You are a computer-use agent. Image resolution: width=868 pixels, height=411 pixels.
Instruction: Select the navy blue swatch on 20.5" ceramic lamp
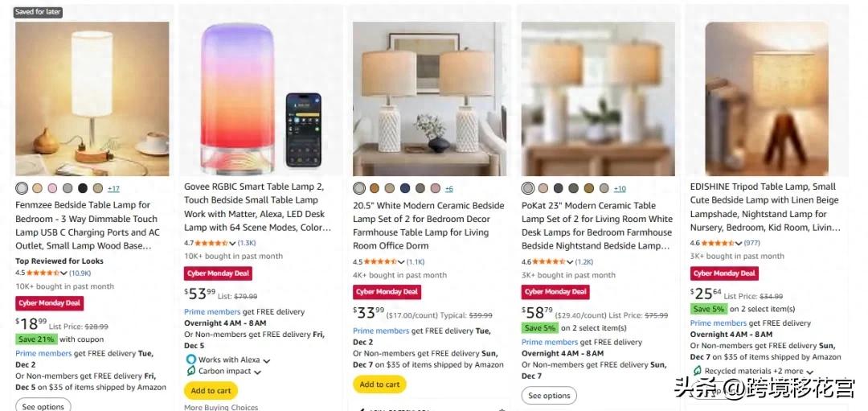[x=405, y=188]
